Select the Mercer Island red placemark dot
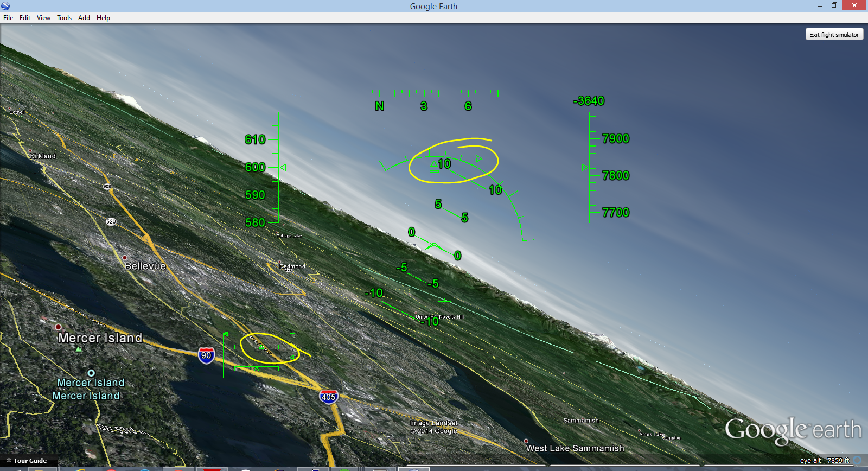 tap(58, 327)
